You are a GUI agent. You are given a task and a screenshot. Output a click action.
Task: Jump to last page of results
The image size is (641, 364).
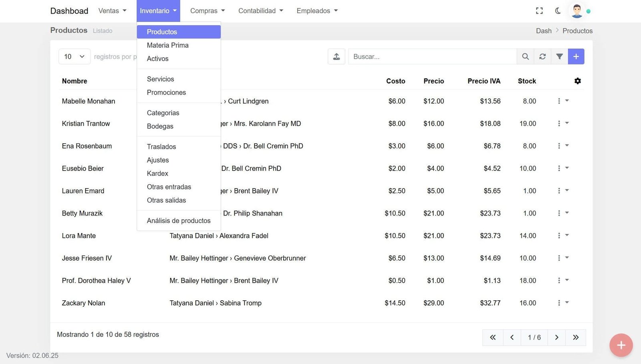pyautogui.click(x=576, y=338)
